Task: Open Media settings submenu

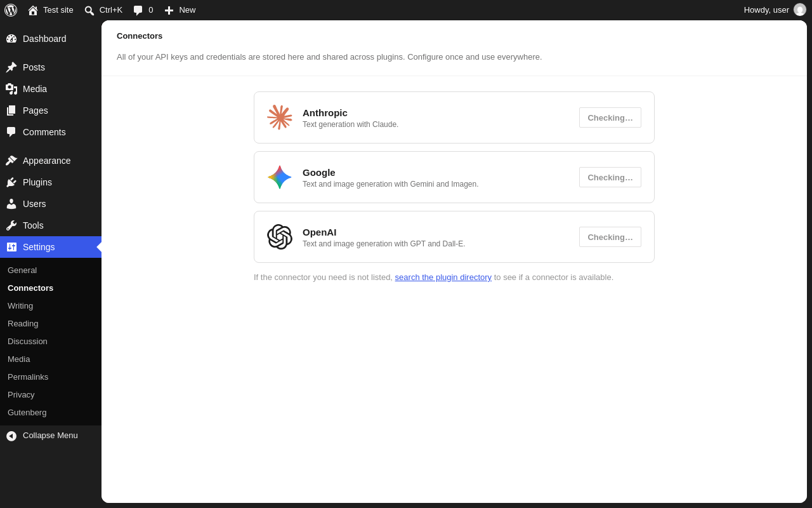Action: coord(19,359)
